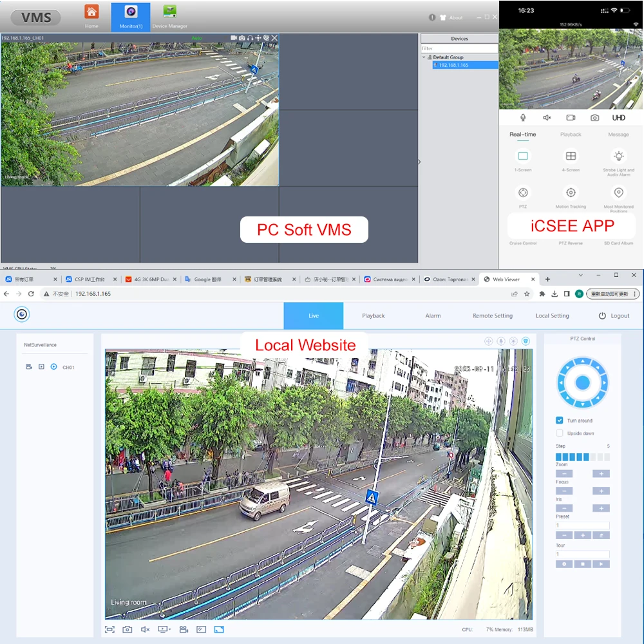644x644 pixels.
Task: Open Device Manager in VMS
Action: point(169,17)
